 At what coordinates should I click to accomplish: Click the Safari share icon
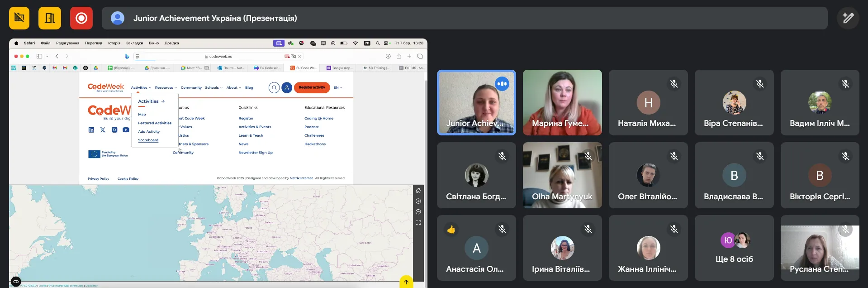point(398,56)
